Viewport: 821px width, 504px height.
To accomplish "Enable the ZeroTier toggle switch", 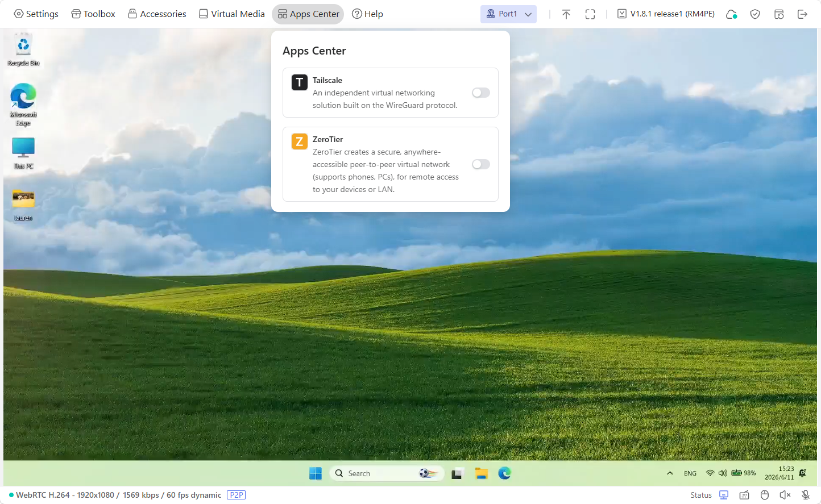I will tap(480, 164).
